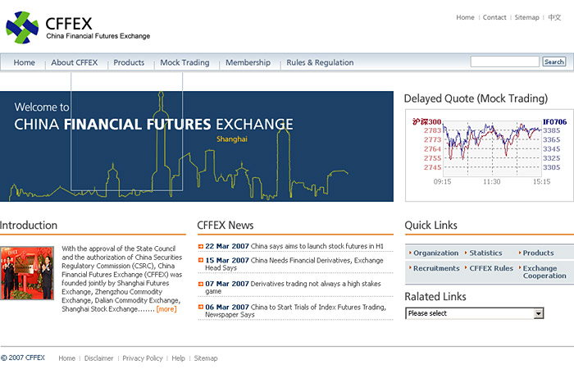Open the [more] link in Introduction
This screenshot has height=392, width=574.
pos(166,309)
